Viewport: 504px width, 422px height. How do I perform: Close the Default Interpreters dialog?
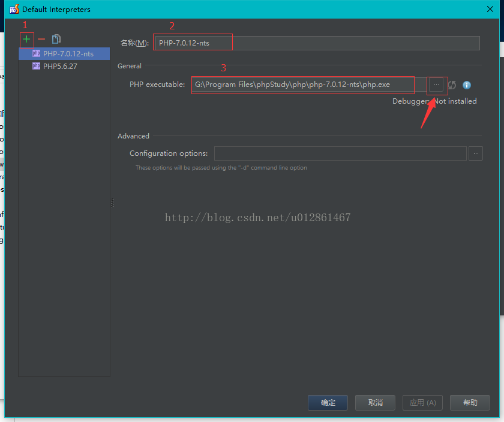(490, 9)
